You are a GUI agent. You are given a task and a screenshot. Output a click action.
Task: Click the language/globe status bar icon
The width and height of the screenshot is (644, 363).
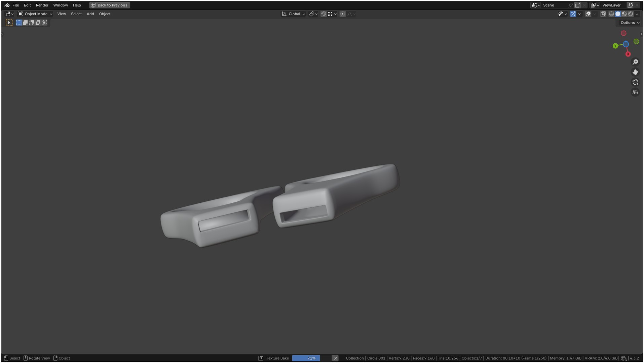click(x=623, y=358)
